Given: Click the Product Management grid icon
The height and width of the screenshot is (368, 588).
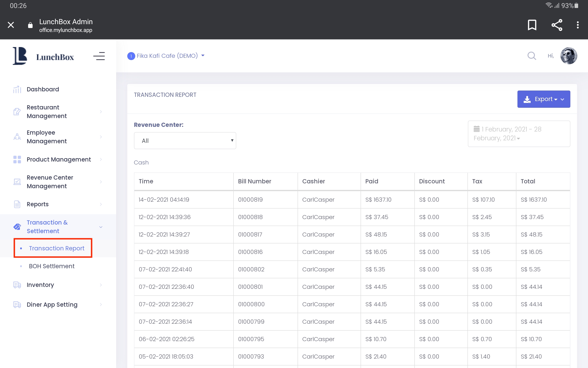Looking at the screenshot, I should coord(17,159).
